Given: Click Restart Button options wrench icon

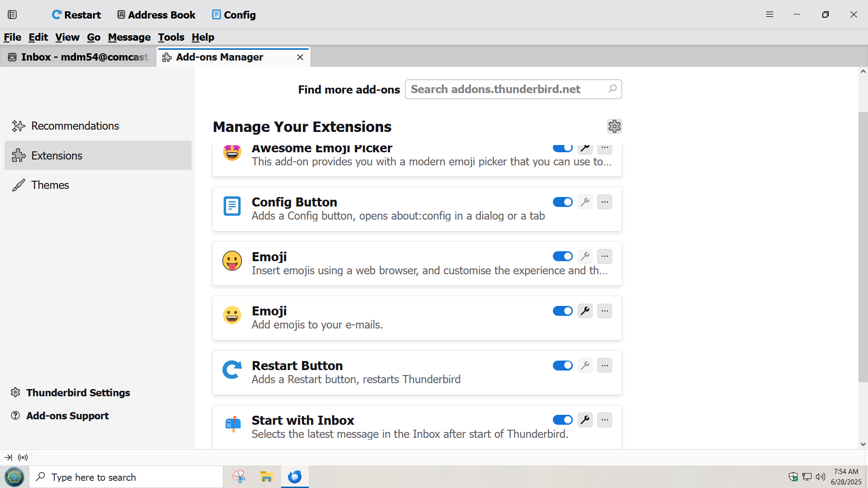Looking at the screenshot, I should coord(585,366).
